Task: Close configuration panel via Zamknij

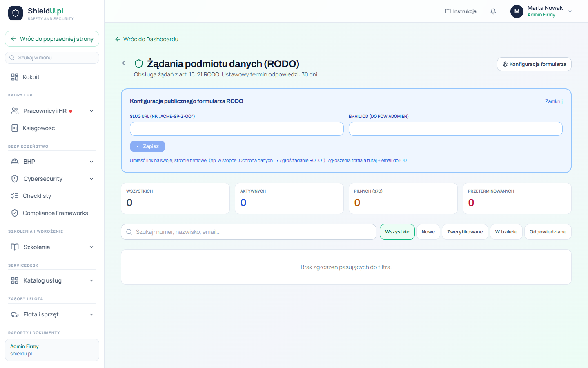Action: (x=554, y=101)
